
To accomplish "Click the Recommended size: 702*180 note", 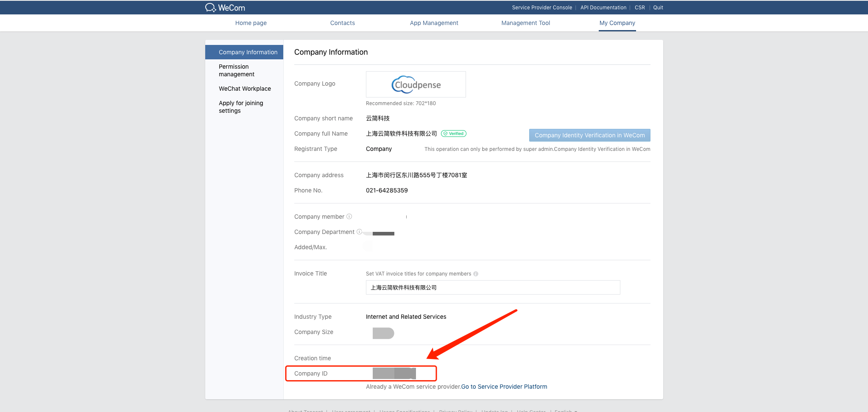I will pyautogui.click(x=401, y=103).
